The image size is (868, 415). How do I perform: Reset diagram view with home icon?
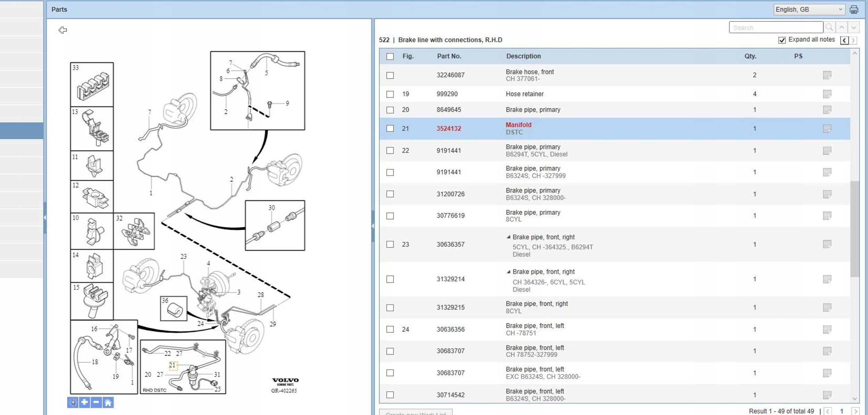[108, 402]
